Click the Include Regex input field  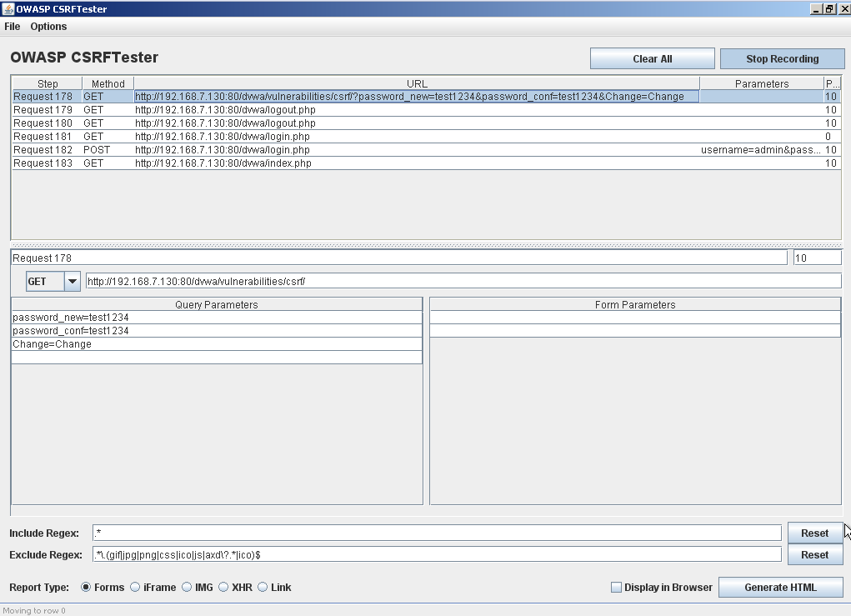[x=437, y=533]
